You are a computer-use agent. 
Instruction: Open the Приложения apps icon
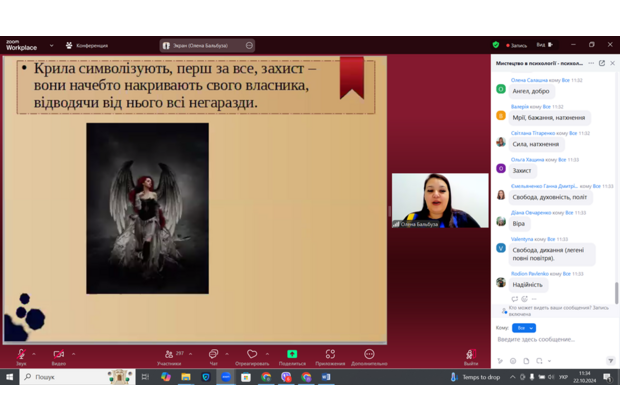click(330, 355)
